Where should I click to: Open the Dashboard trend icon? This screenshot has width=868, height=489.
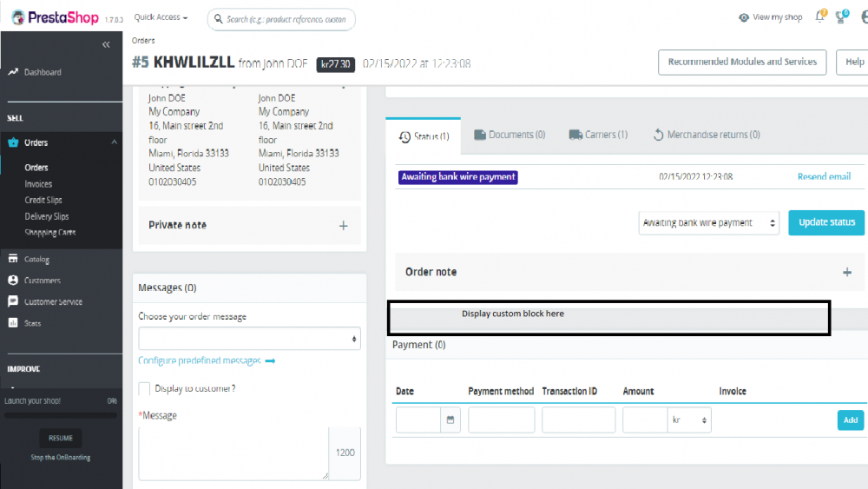[13, 72]
